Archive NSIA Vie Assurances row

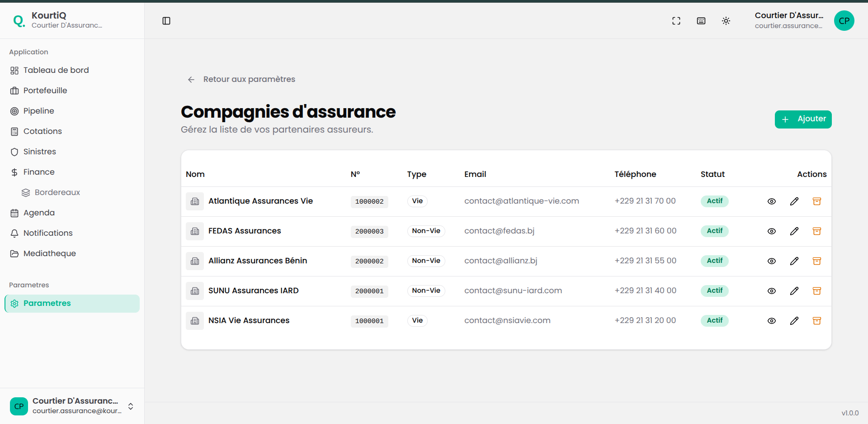tap(817, 321)
